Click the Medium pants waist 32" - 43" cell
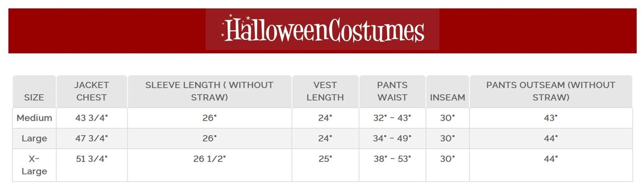Viewport: 644px width, 194px height. (392, 118)
